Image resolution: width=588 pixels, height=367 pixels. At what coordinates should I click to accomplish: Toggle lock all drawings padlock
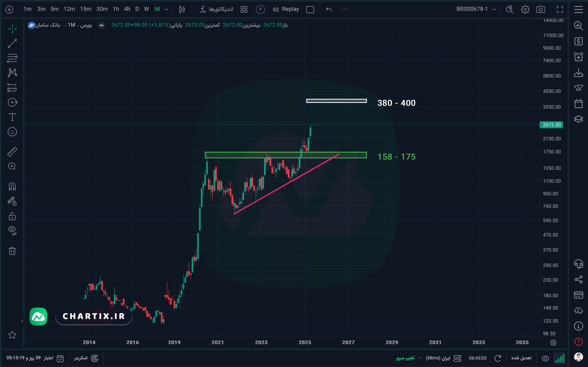12,216
